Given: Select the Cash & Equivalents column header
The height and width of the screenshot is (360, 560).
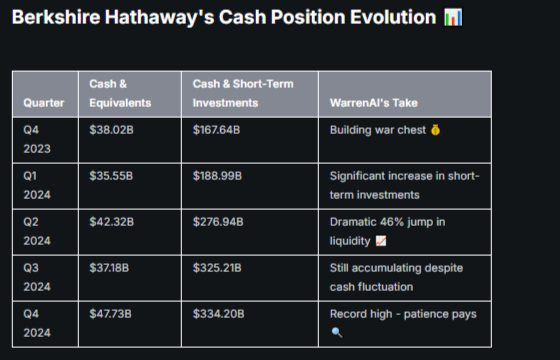Looking at the screenshot, I should [x=120, y=94].
